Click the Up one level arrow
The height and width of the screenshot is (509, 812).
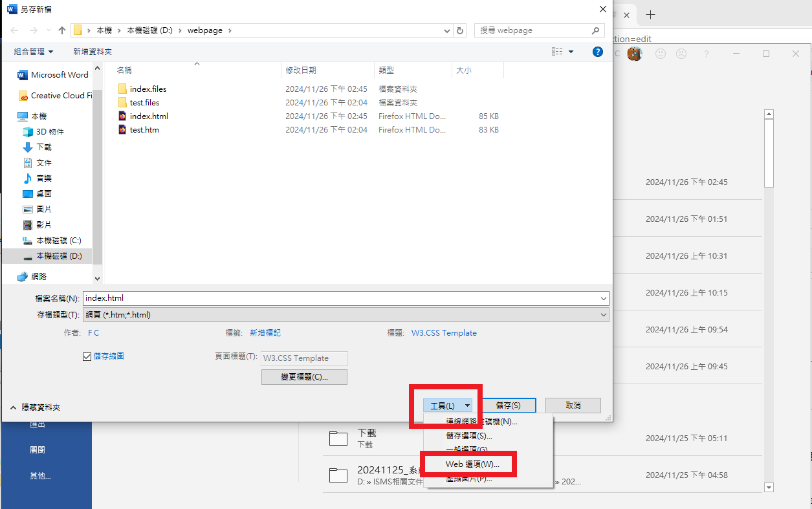pyautogui.click(x=62, y=30)
